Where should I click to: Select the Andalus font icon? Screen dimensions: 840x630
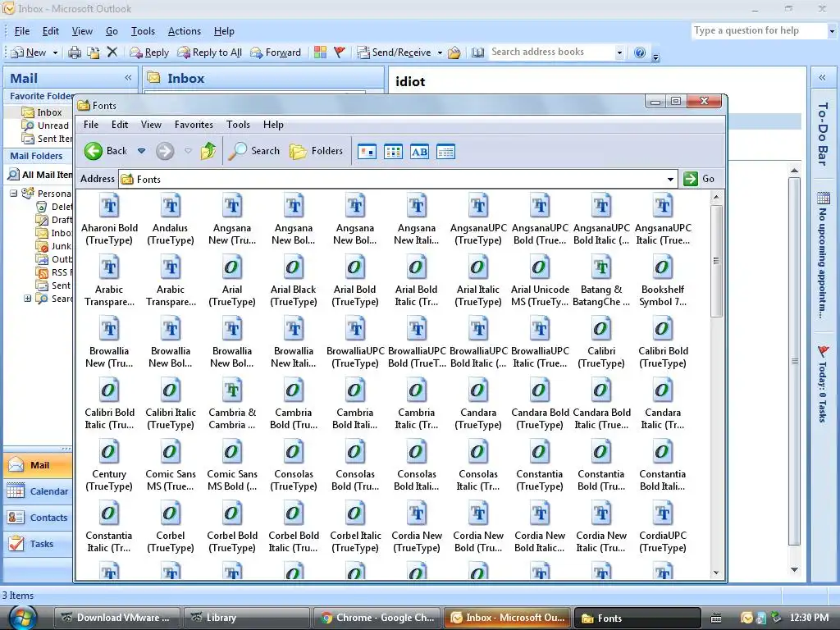point(171,206)
